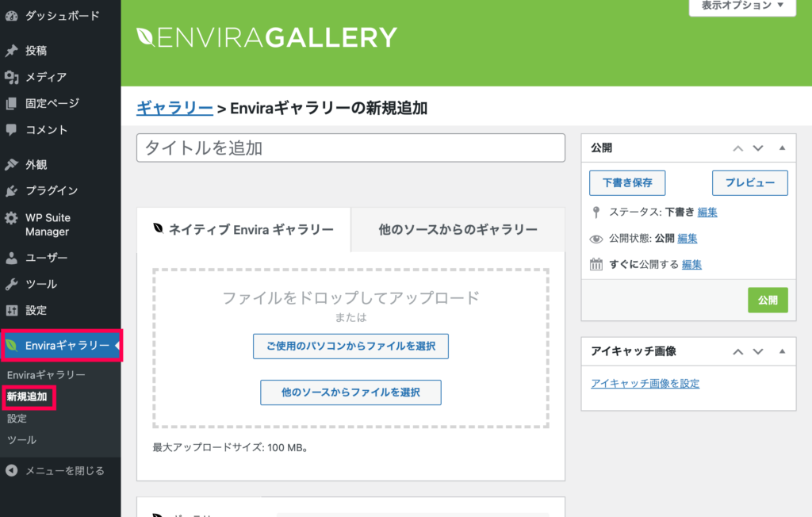Open ツール under Enviraギャラリー submenu
Screen dimensions: 812x517
pyautogui.click(x=21, y=440)
